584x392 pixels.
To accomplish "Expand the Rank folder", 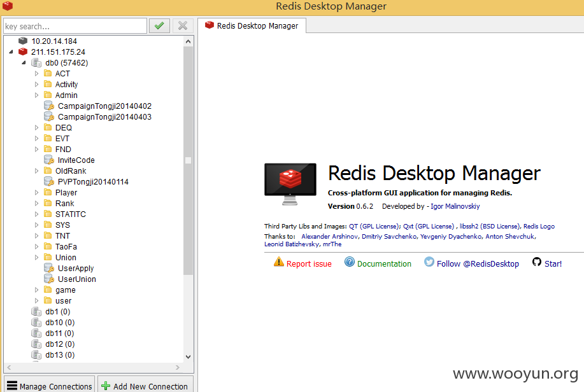I will coord(36,203).
